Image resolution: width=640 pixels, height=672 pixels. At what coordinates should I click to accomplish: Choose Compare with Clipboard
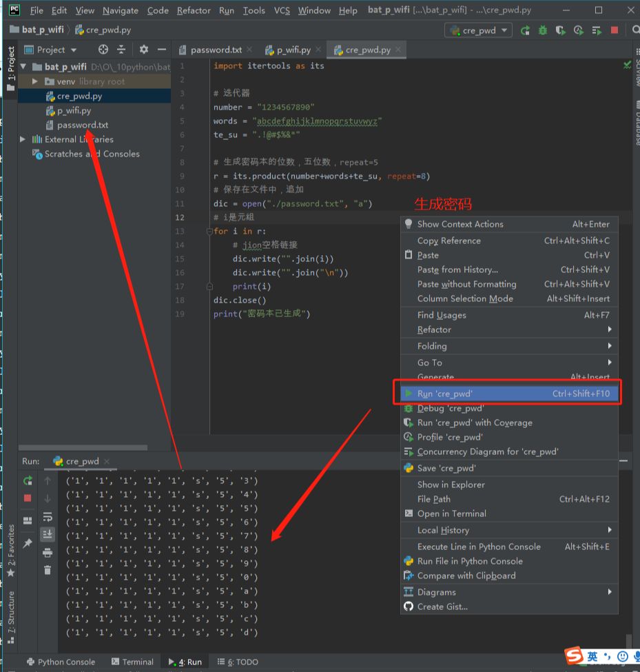(x=509, y=576)
